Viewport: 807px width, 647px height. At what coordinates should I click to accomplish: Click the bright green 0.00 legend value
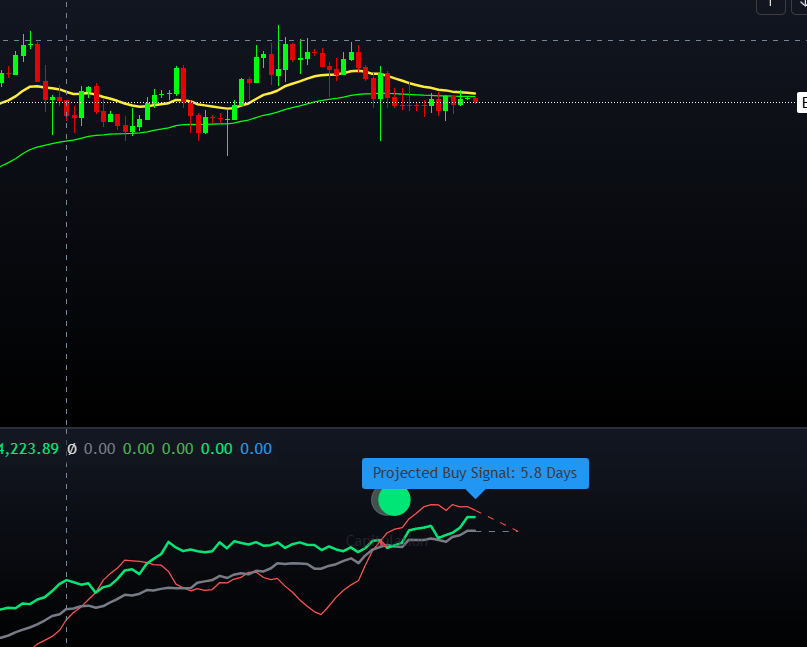[217, 449]
